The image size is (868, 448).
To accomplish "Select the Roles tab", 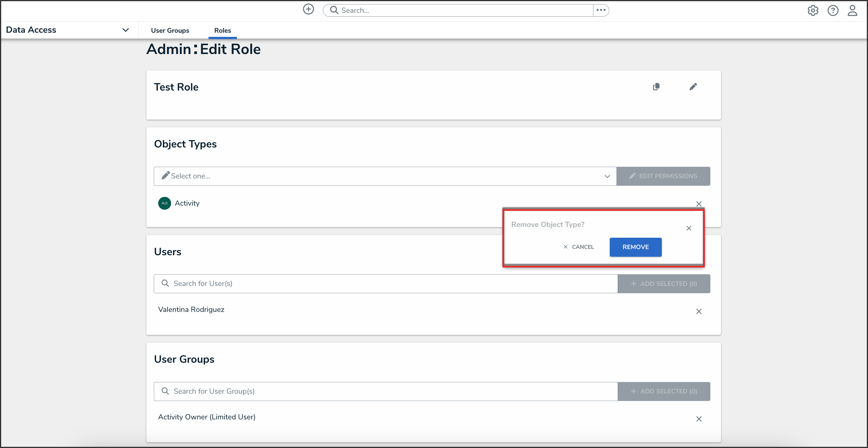I will pos(222,30).
